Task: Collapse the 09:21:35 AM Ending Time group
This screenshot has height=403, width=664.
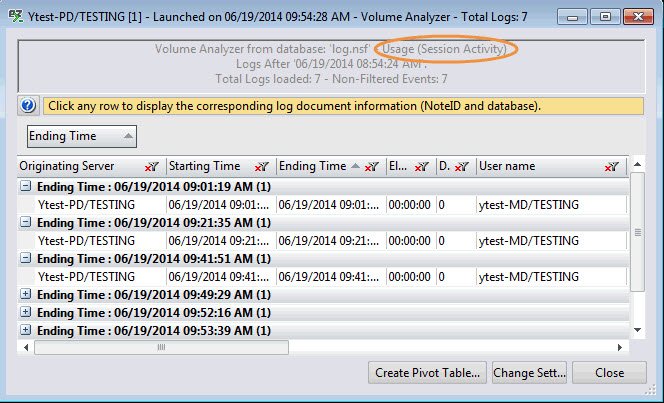Action: [26, 223]
